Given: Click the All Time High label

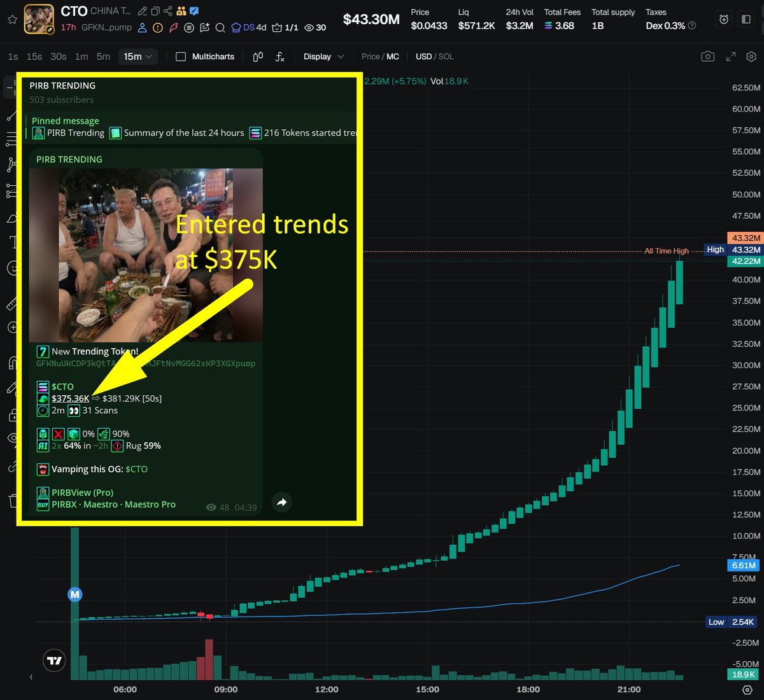Looking at the screenshot, I should (x=666, y=251).
